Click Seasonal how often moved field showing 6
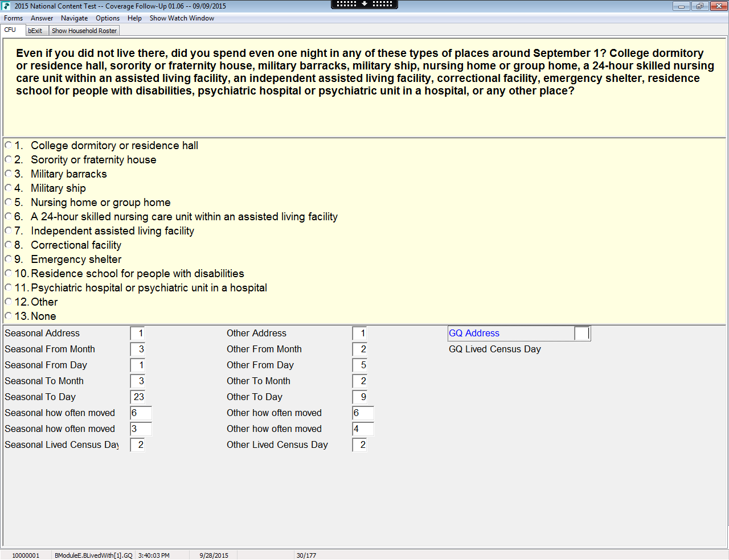 (x=141, y=413)
